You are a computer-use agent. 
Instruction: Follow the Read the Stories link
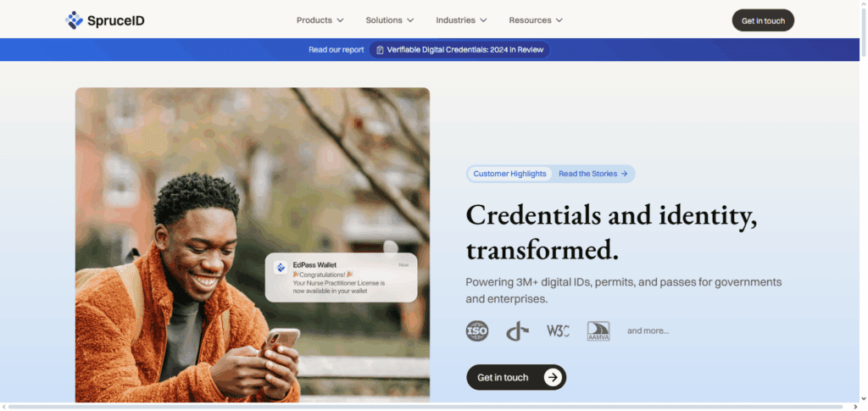pos(593,174)
